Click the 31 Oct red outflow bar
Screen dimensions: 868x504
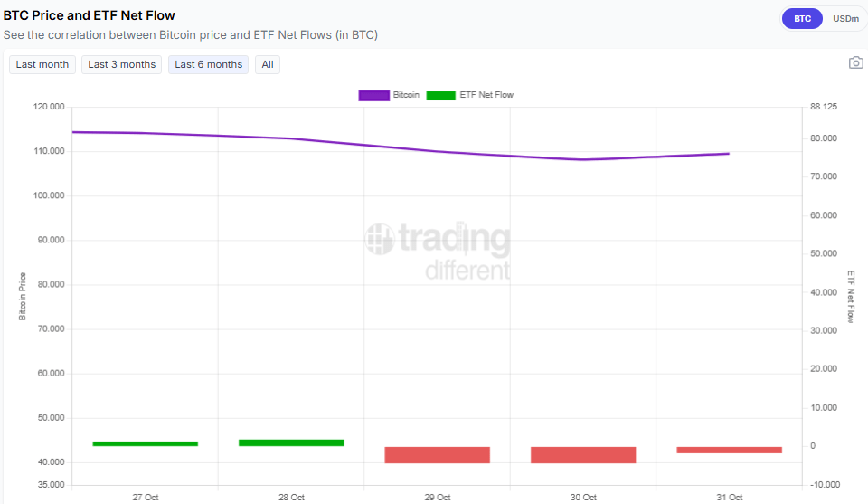[x=729, y=450]
